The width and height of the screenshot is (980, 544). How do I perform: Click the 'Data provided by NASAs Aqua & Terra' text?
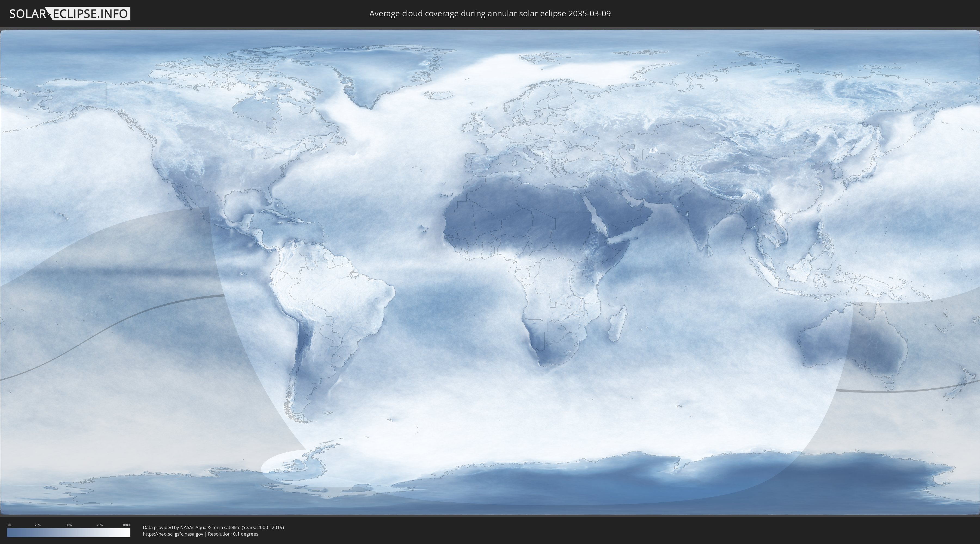click(x=213, y=527)
